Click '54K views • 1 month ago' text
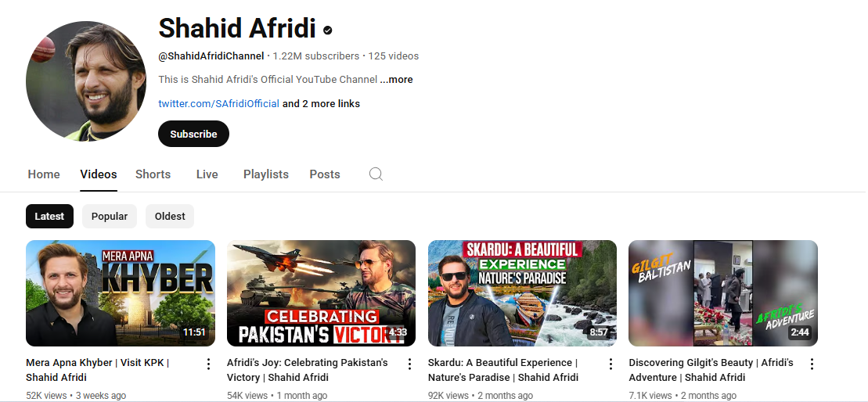Image resolution: width=868 pixels, height=402 pixels. (x=277, y=396)
